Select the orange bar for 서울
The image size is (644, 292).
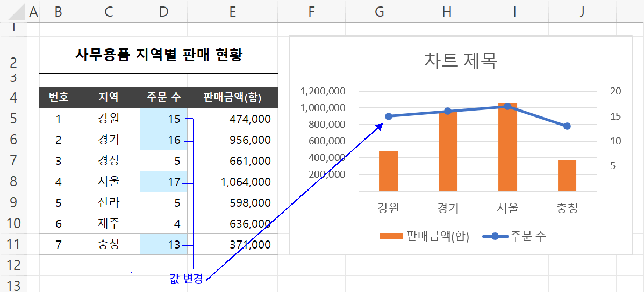[x=507, y=147]
